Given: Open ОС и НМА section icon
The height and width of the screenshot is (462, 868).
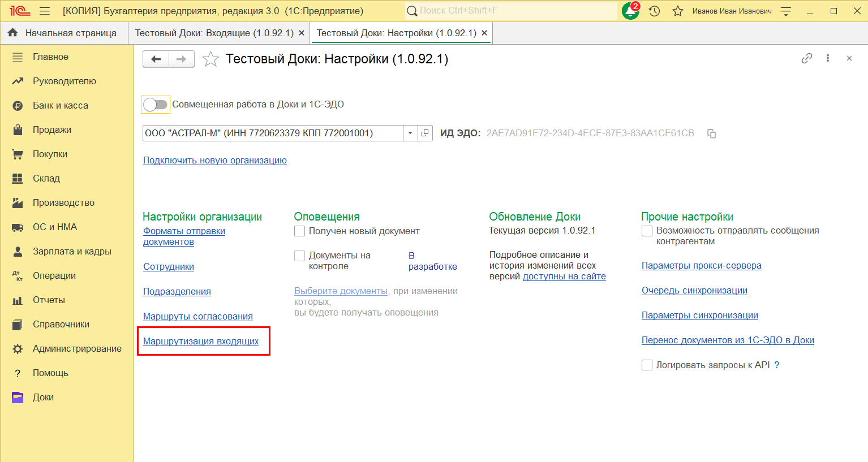Looking at the screenshot, I should click(18, 227).
